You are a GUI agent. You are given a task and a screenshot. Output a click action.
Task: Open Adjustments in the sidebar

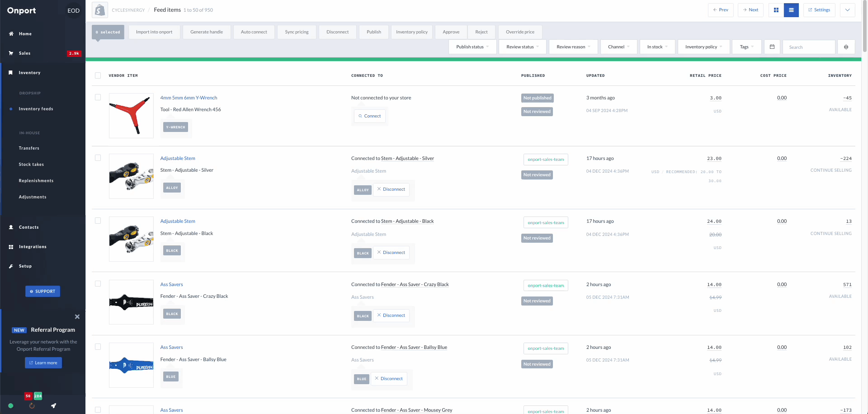[33, 197]
